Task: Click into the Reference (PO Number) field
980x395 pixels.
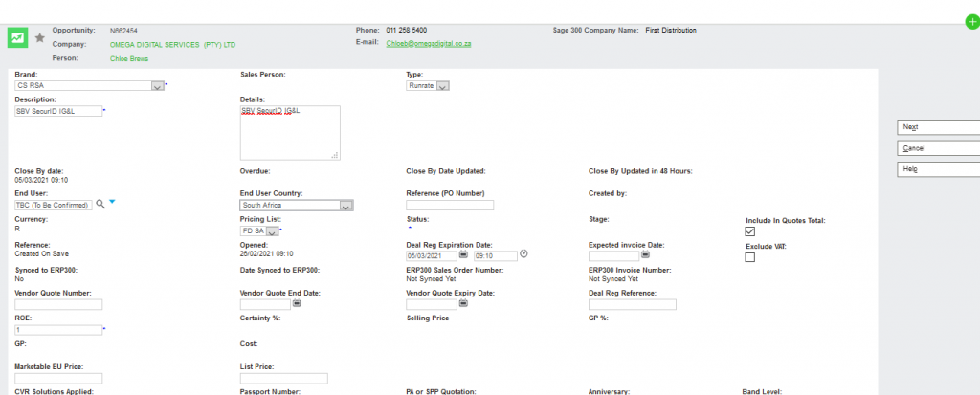Action: (450, 205)
